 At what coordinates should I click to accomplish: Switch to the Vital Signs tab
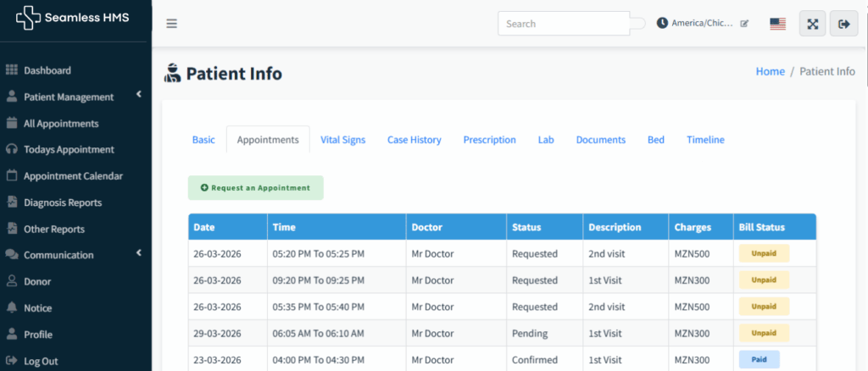pos(342,140)
